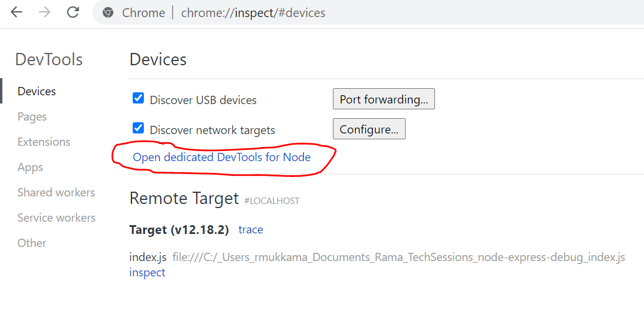Image resolution: width=644 pixels, height=321 pixels.
Task: Switch to the Pages section
Action: tap(32, 117)
